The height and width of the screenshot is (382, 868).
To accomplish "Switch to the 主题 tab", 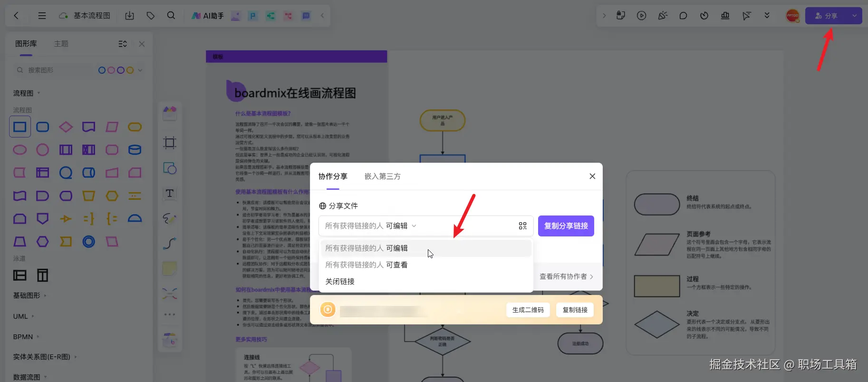I will click(x=61, y=44).
